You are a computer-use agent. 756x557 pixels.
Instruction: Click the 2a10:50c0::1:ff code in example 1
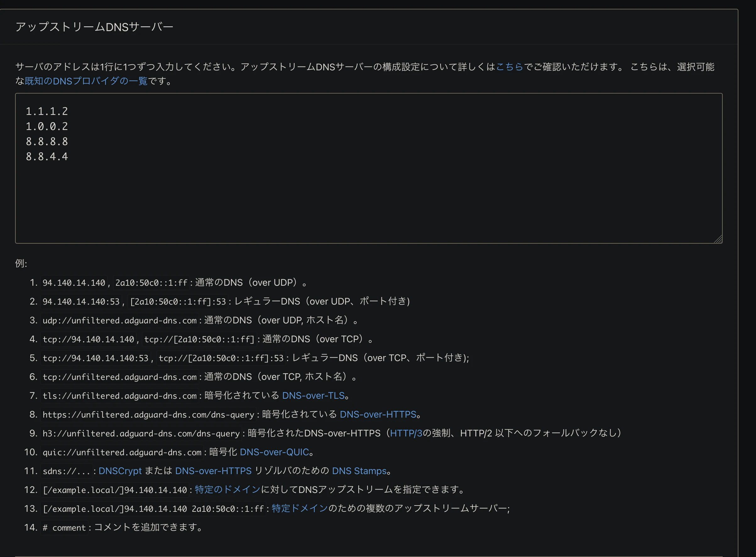(151, 283)
